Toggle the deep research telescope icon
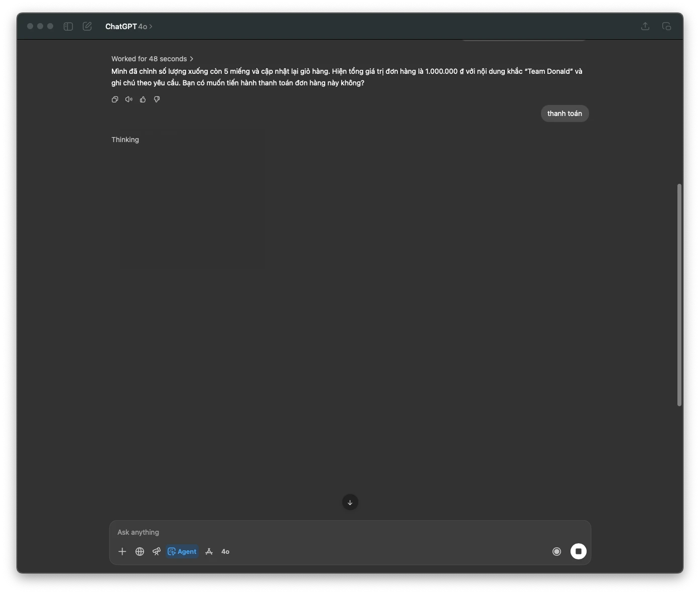Viewport: 700px width, 594px height. coord(157,551)
